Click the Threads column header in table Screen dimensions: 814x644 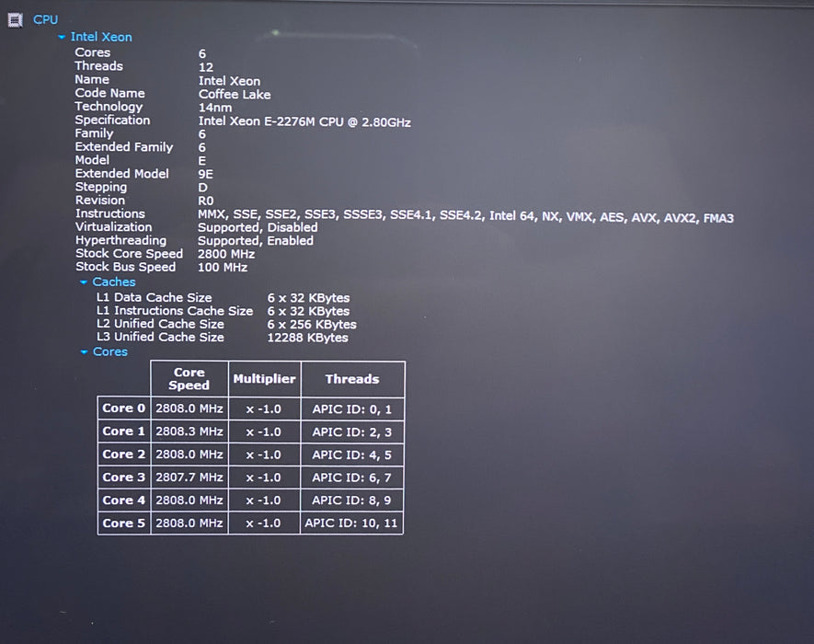352,379
